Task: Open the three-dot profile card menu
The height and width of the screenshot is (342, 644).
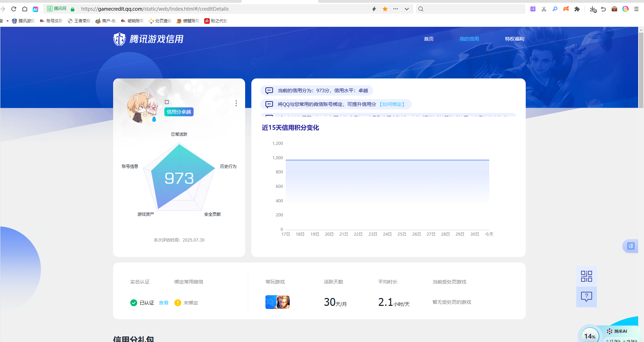Action: 236,103
